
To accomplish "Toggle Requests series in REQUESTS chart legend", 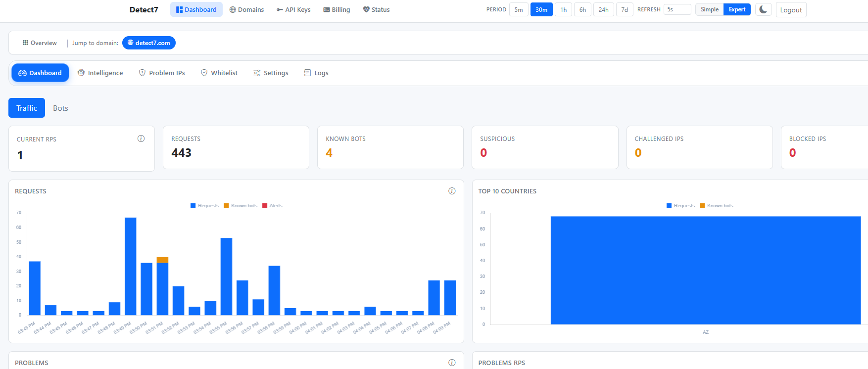I will (x=204, y=206).
